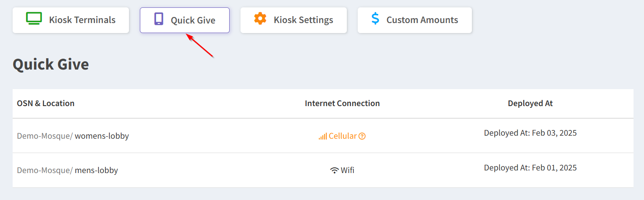The width and height of the screenshot is (644, 200).
Task: Click the purple phone icon on Quick Give
Action: (159, 19)
